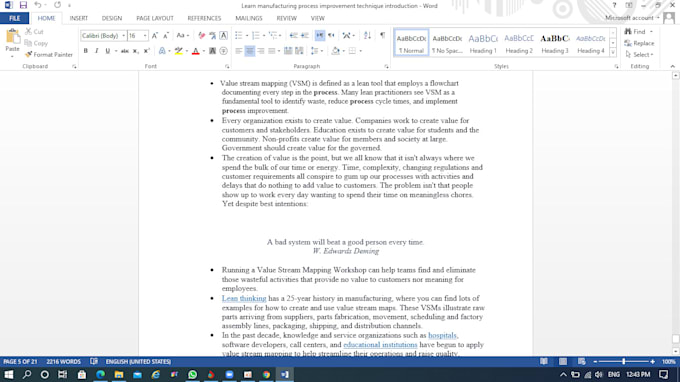This screenshot has height=382, width=680.
Task: Switch to the INSERT tab
Action: (x=78, y=18)
